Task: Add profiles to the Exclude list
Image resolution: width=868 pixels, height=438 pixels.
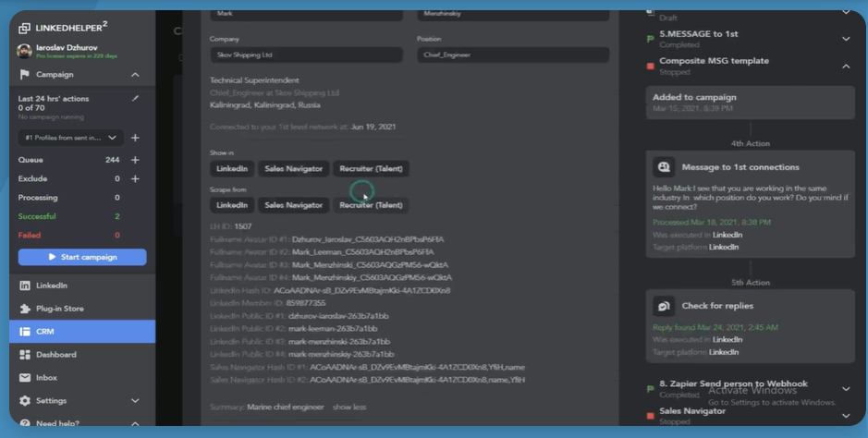Action: tap(135, 178)
